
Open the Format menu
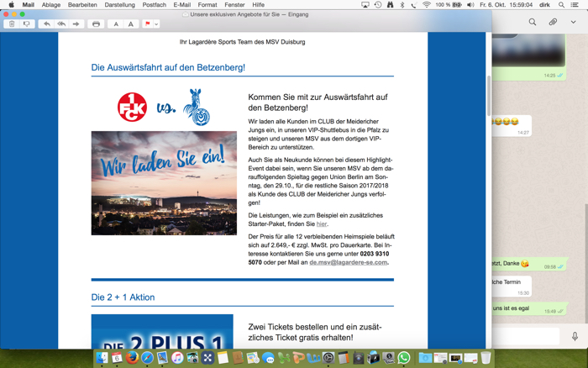point(207,5)
